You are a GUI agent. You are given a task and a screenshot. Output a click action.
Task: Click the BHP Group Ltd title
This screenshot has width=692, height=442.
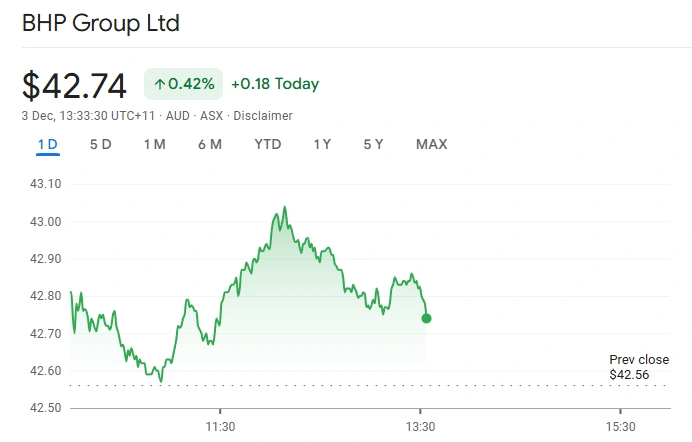pos(101,22)
